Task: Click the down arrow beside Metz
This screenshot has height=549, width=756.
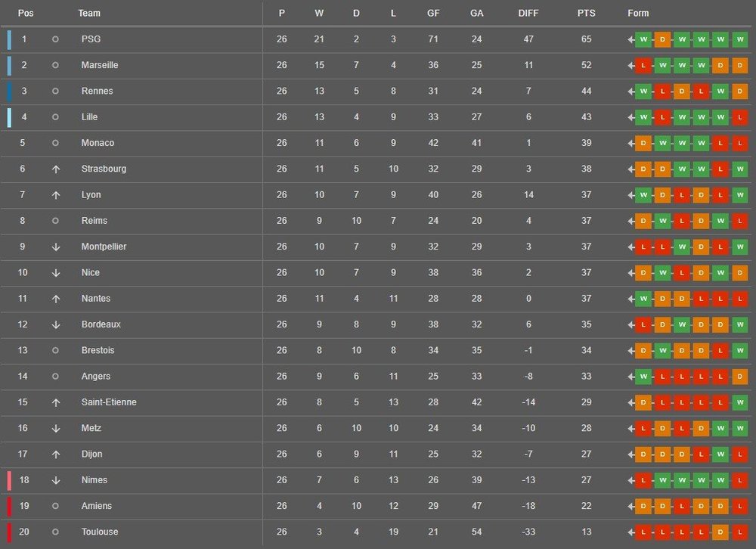Action: pyautogui.click(x=55, y=428)
